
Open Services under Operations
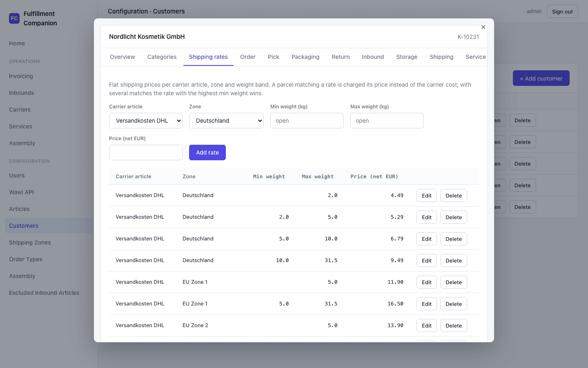tap(49, 126)
